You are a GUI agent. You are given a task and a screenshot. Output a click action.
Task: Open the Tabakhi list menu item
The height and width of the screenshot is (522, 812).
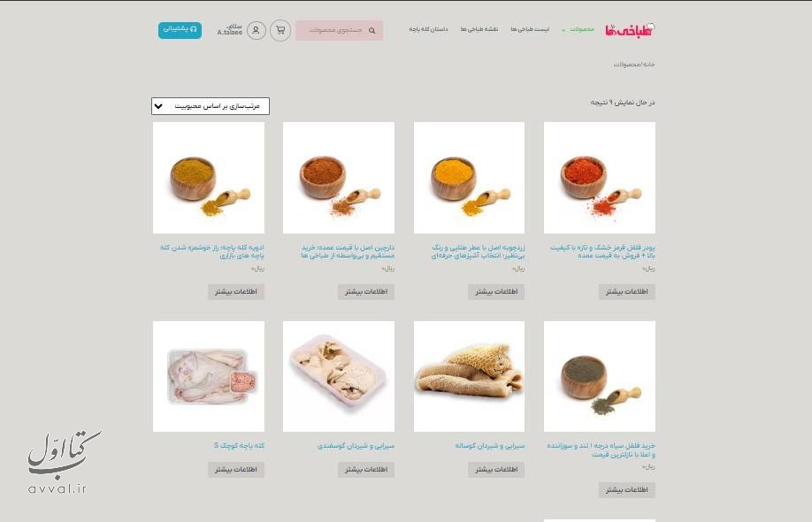click(x=530, y=29)
